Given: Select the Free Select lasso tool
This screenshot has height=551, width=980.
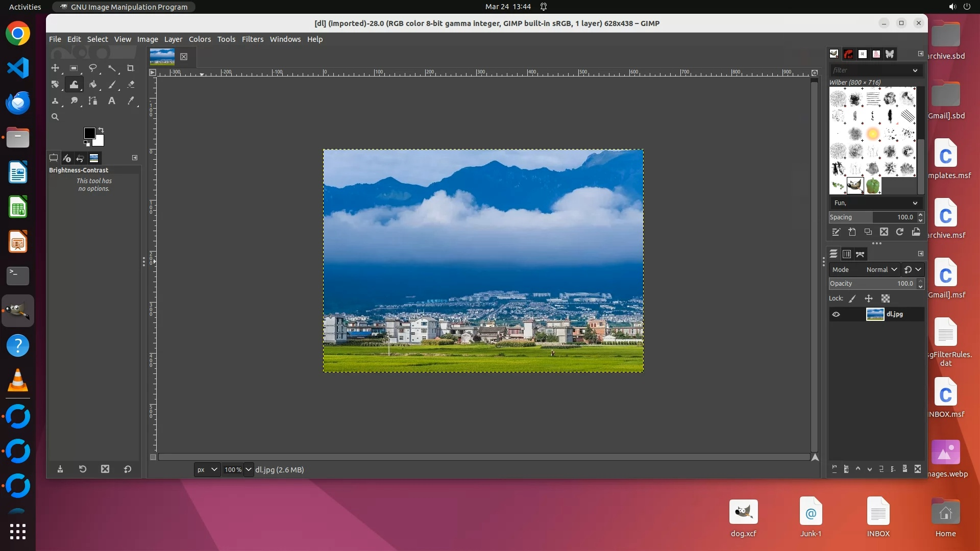Looking at the screenshot, I should [93, 68].
